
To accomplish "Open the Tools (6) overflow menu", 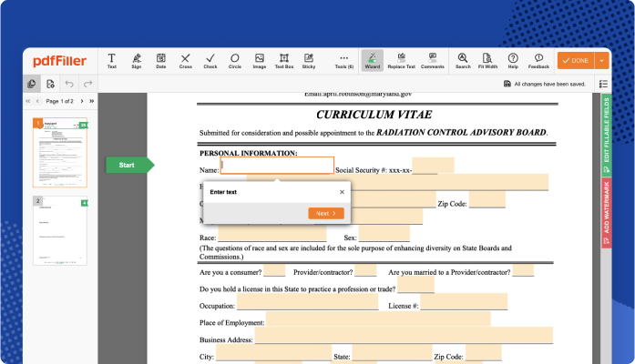I will 344,61.
